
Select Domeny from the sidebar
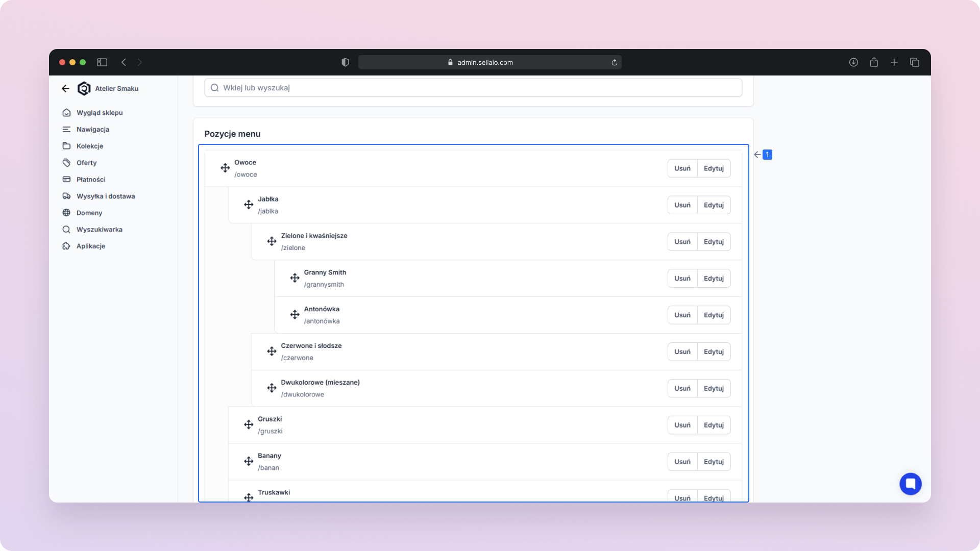89,213
